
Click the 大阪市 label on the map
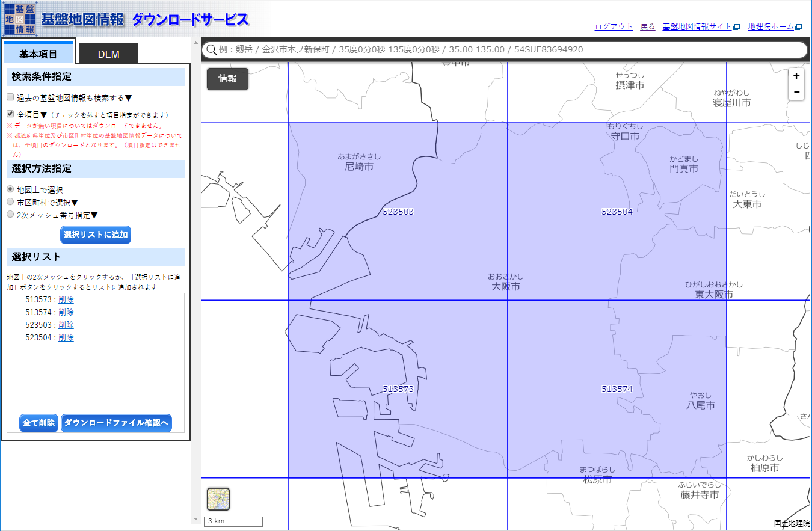click(x=506, y=287)
